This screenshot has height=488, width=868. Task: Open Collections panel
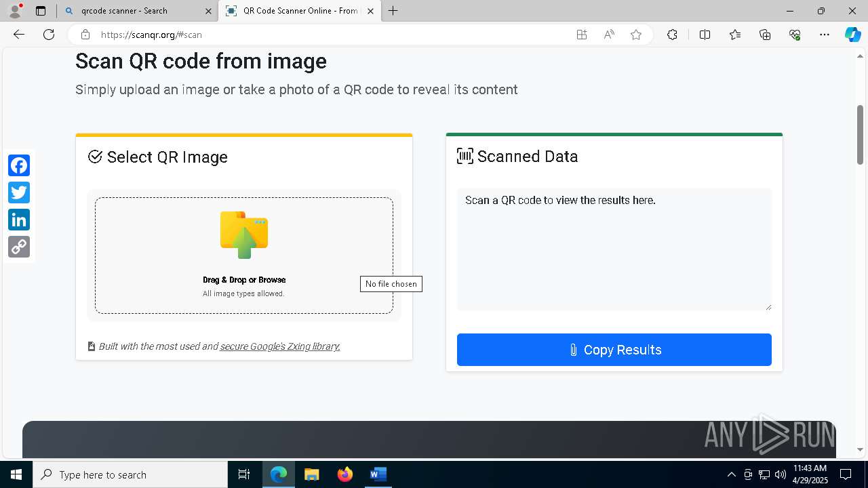click(x=765, y=35)
